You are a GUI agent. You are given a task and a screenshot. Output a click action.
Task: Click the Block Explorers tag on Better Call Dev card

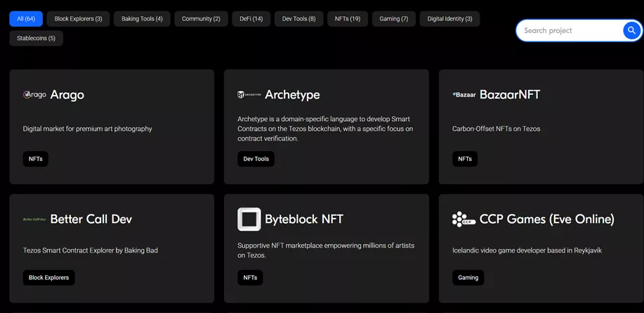click(x=48, y=277)
